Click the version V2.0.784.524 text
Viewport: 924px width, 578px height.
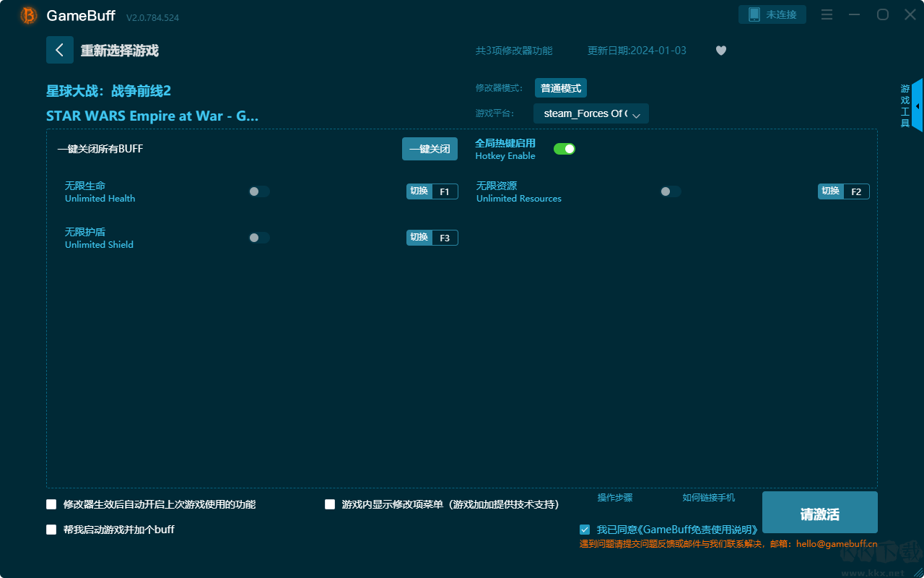pos(152,17)
